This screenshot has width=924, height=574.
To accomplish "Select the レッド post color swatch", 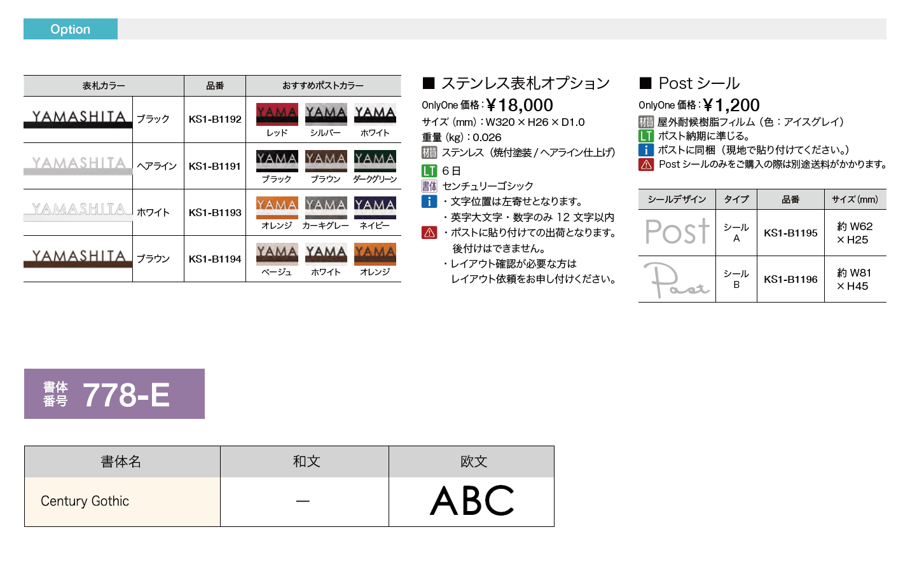I will 276,114.
